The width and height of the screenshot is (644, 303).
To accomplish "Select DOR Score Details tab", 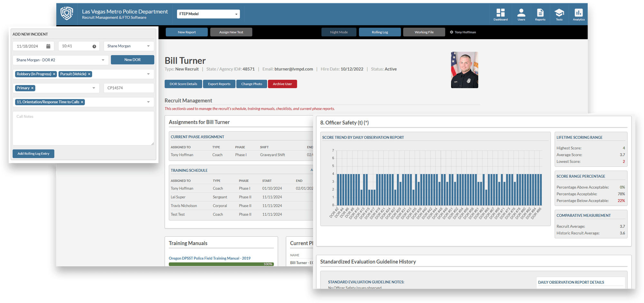I will pos(183,84).
